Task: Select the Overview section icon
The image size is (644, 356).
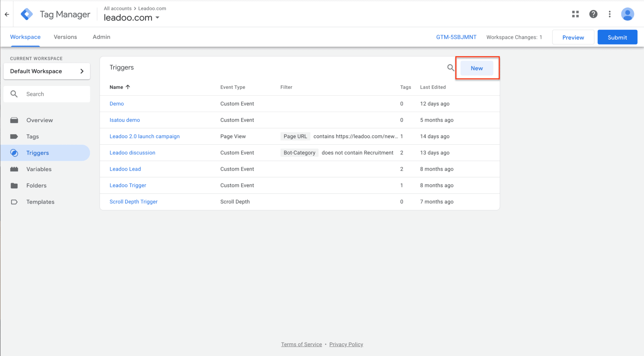Action: point(14,120)
